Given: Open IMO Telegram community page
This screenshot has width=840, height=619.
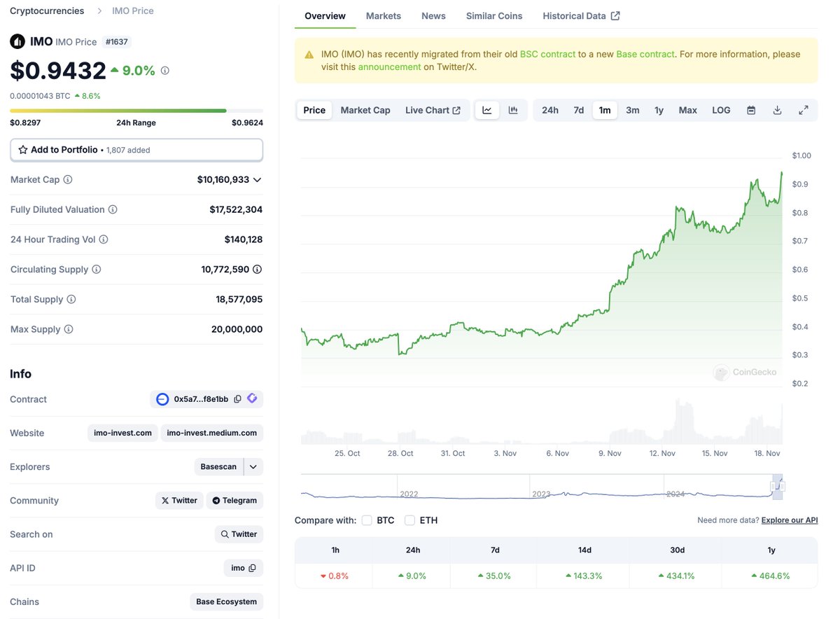Looking at the screenshot, I should (x=234, y=500).
